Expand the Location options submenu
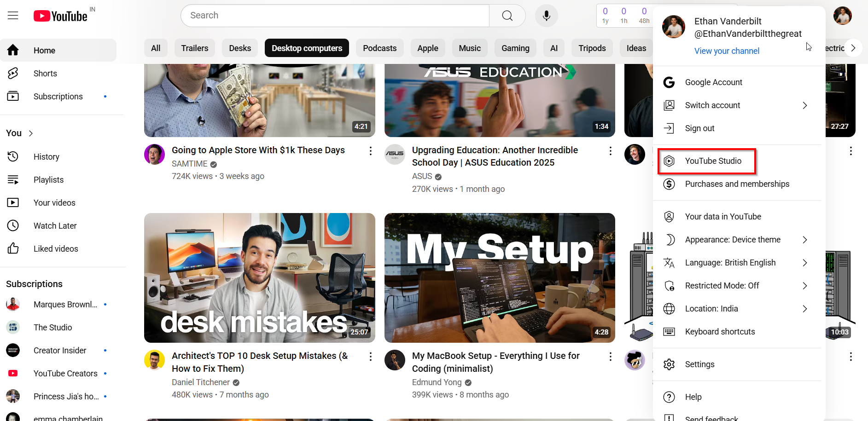The height and width of the screenshot is (421, 868). coord(711,308)
